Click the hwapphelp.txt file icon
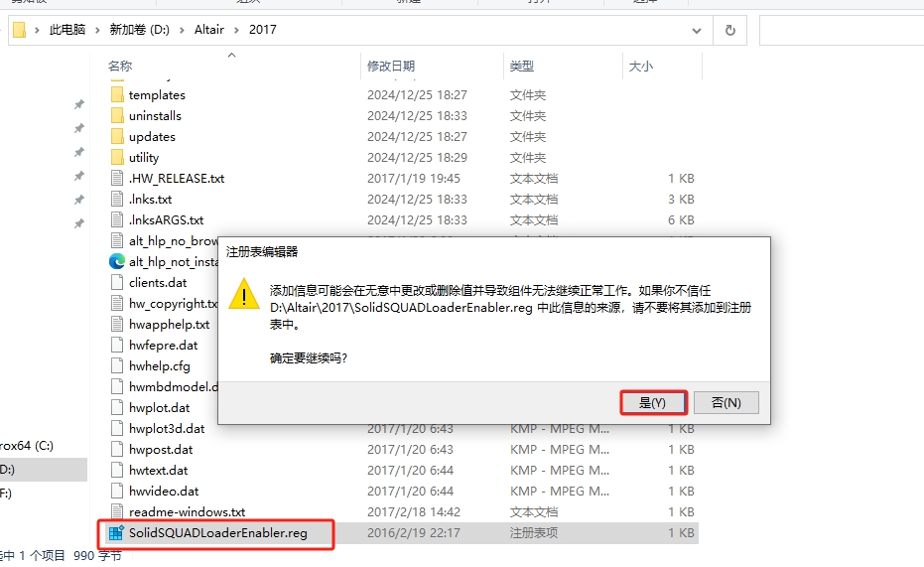 (117, 324)
